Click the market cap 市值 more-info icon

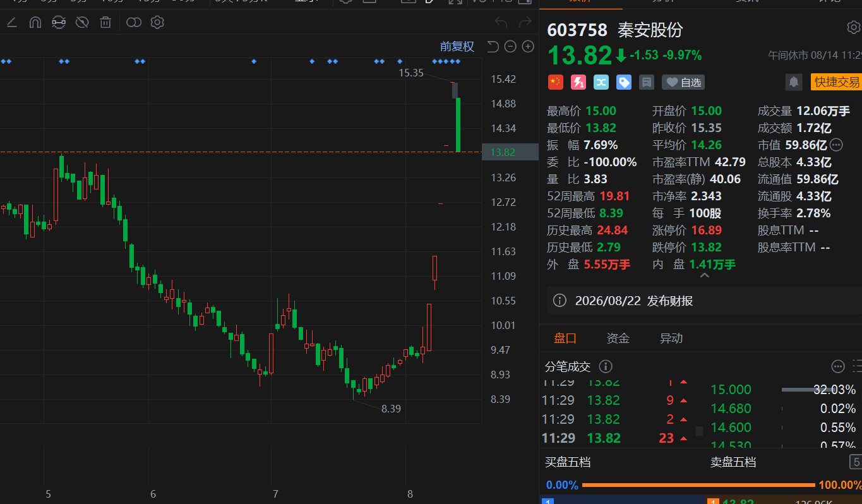pyautogui.click(x=836, y=145)
